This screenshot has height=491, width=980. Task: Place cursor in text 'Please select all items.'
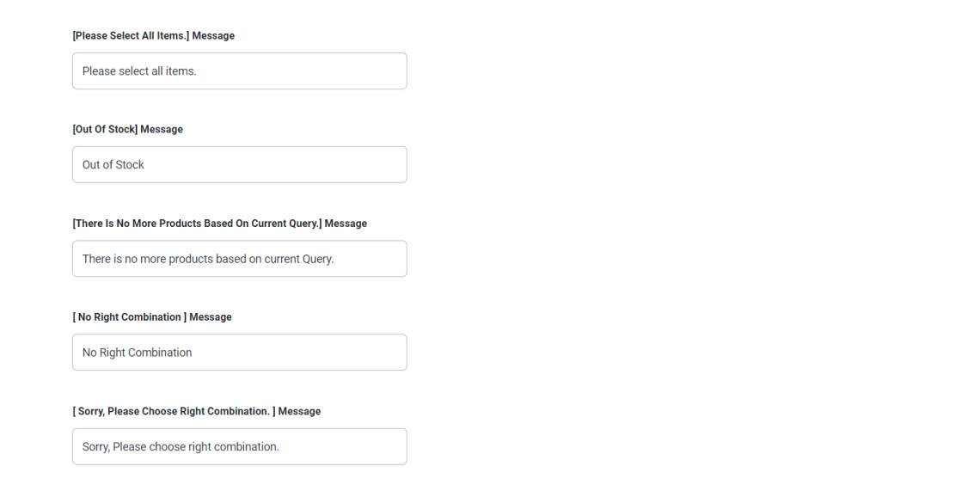click(139, 71)
